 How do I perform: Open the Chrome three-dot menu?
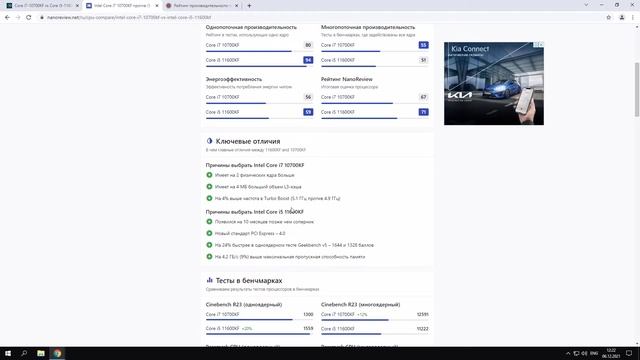click(x=633, y=18)
